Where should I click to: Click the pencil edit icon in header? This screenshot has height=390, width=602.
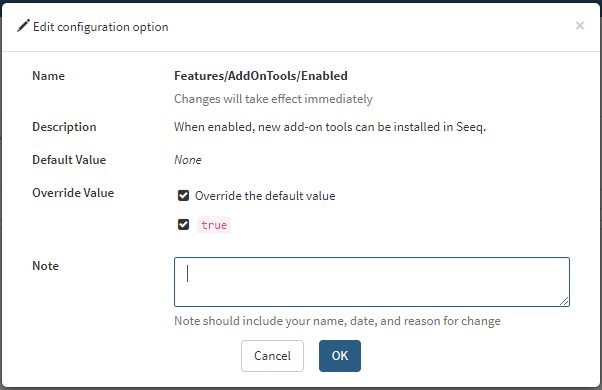click(x=23, y=26)
